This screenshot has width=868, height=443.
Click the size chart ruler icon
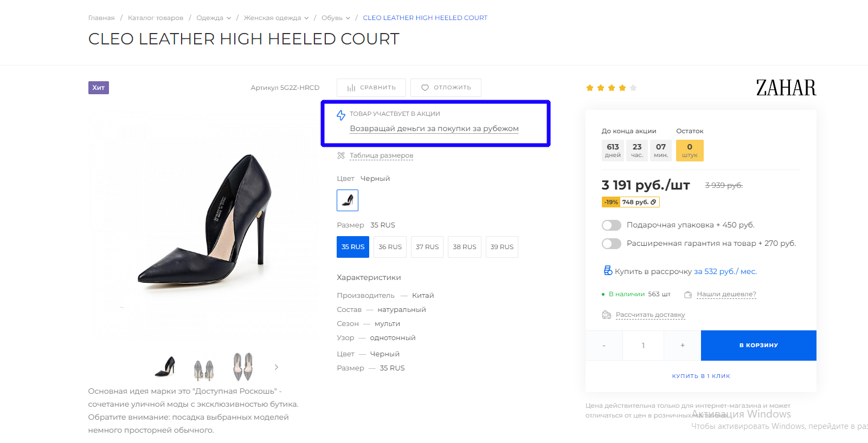click(341, 155)
